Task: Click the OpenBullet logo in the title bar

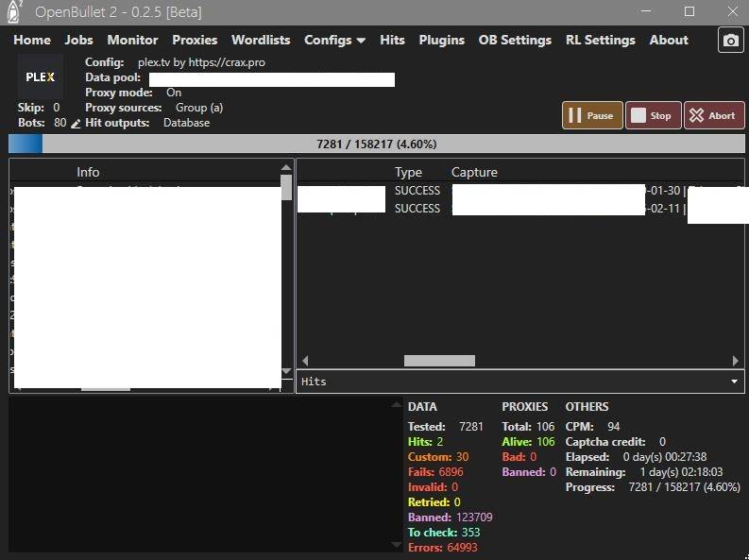Action: coord(14,12)
